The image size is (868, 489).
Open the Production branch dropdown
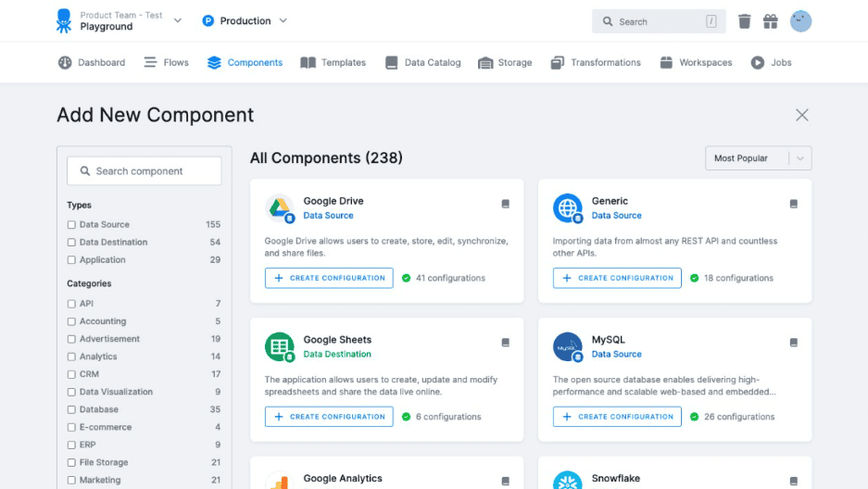pyautogui.click(x=245, y=21)
